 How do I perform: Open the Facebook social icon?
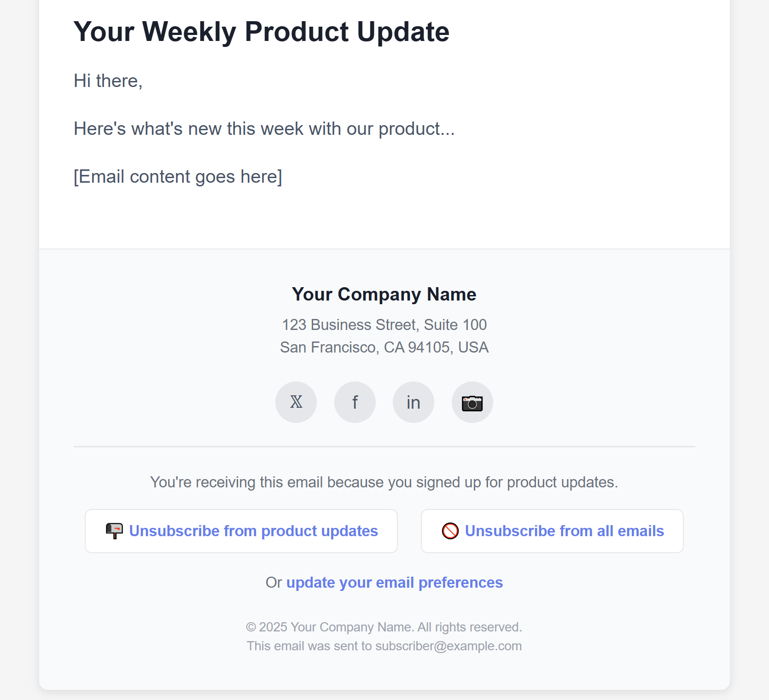[355, 402]
